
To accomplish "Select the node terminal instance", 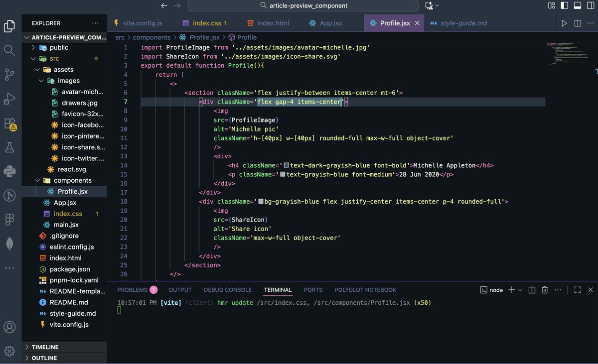I will click(x=491, y=290).
